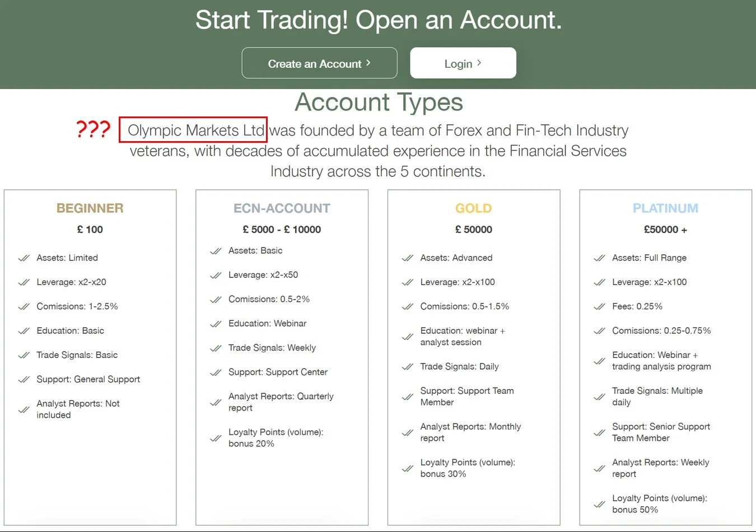Click the ECN-ACCOUNT heading
The width and height of the screenshot is (756, 532).
click(x=282, y=208)
